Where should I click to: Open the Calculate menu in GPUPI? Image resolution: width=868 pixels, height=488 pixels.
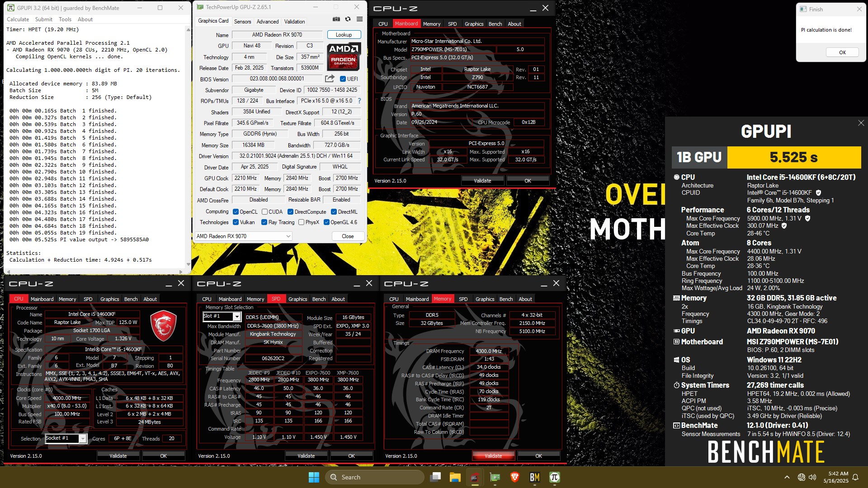point(18,19)
